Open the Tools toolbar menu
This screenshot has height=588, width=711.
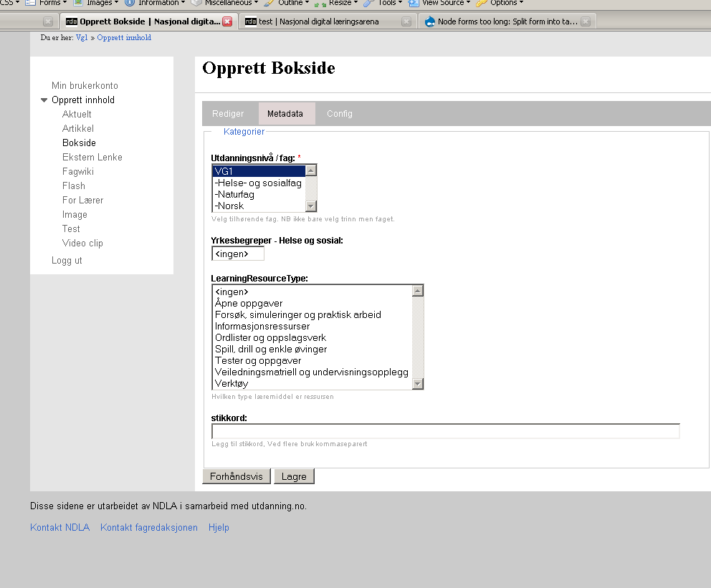pyautogui.click(x=383, y=3)
